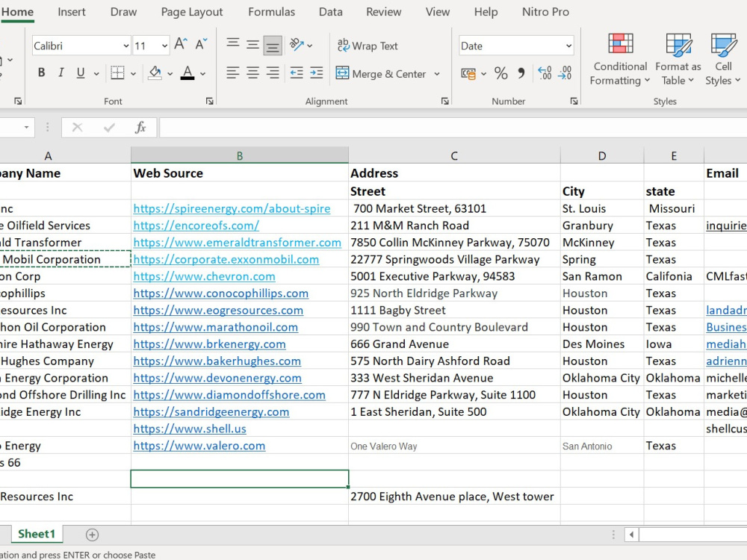This screenshot has height=560, width=747.
Task: Decrease font size icon
Action: click(x=201, y=45)
